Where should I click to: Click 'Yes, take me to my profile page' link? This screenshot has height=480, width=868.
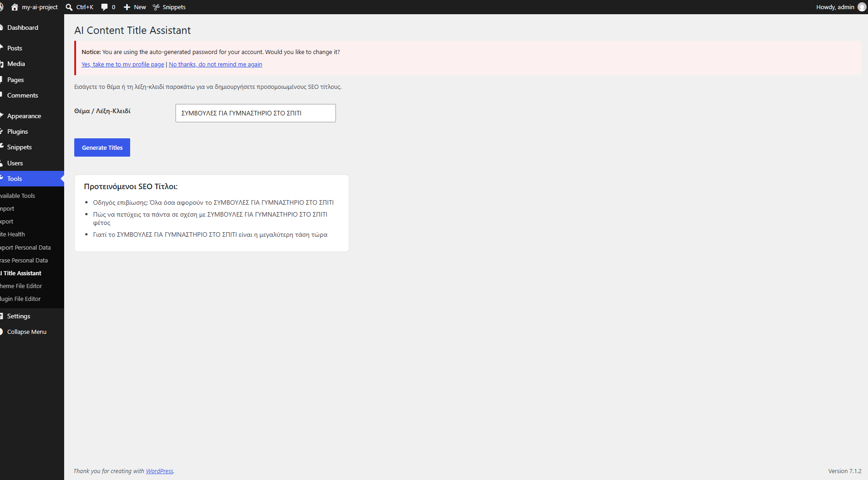pyautogui.click(x=123, y=64)
